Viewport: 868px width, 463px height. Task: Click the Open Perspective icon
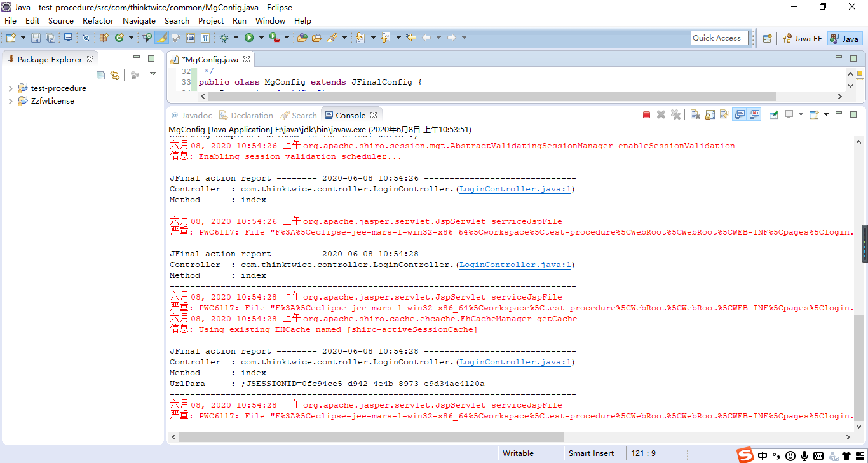(x=767, y=38)
